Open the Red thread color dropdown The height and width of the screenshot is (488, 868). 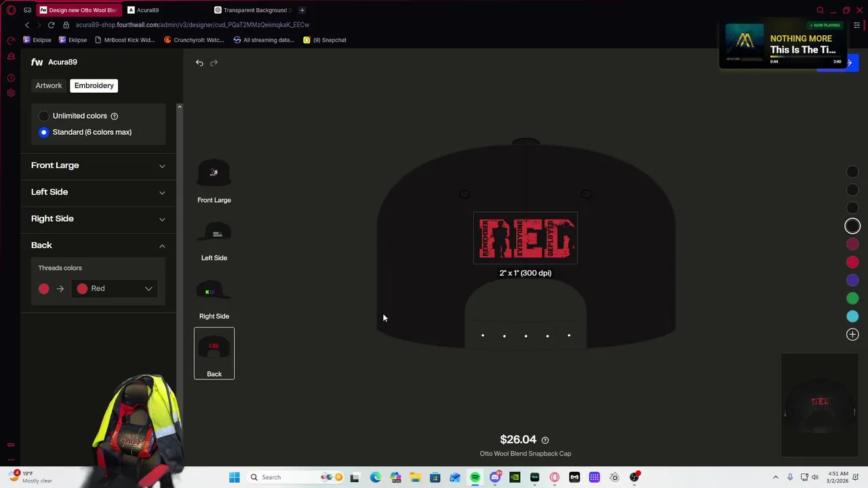tap(115, 289)
